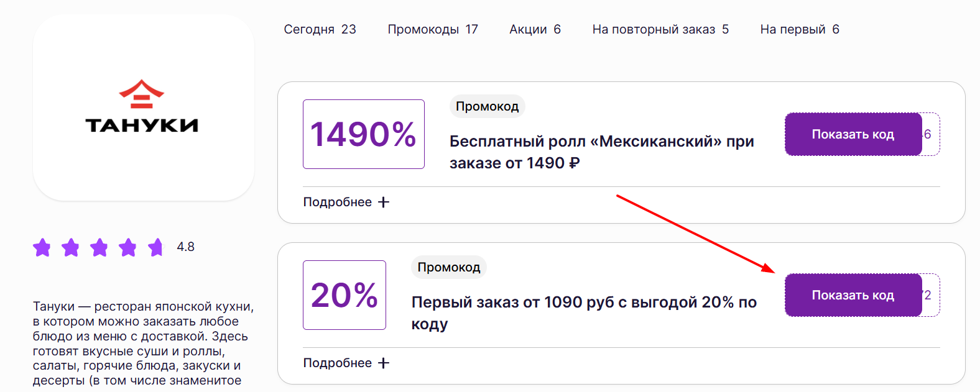Open the На первый 6 tab
The height and width of the screenshot is (392, 980).
pyautogui.click(x=799, y=29)
